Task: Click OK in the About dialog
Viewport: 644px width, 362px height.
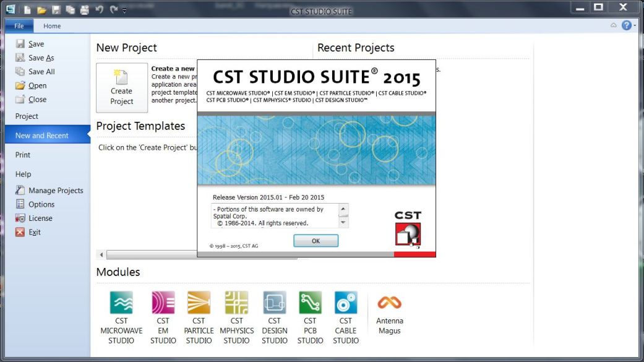Action: (x=316, y=241)
